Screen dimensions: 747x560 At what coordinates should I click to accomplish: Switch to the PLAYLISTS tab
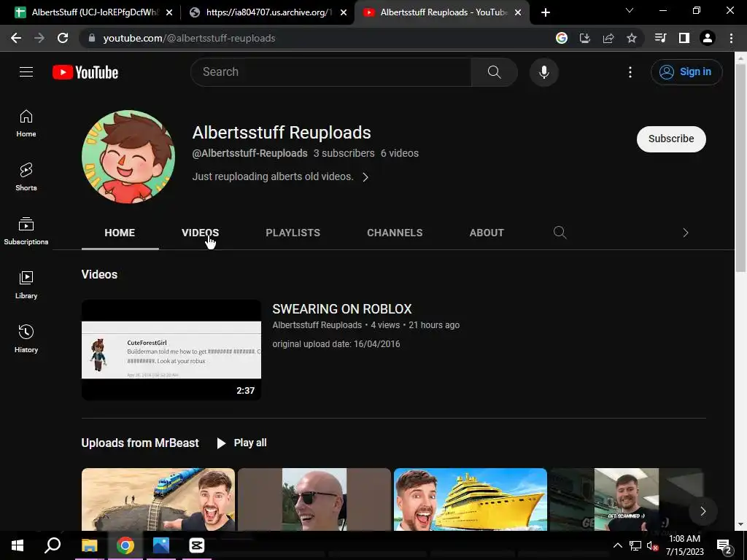(x=293, y=233)
